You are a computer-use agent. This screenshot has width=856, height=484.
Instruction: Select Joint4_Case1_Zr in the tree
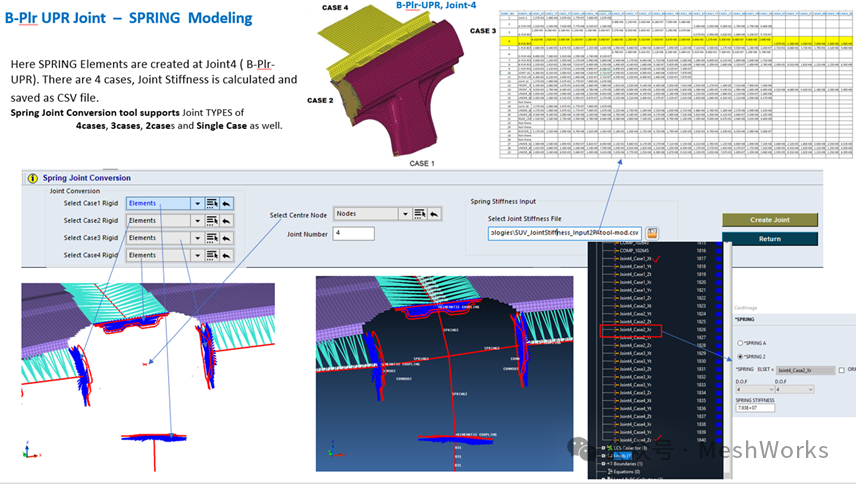(x=635, y=298)
